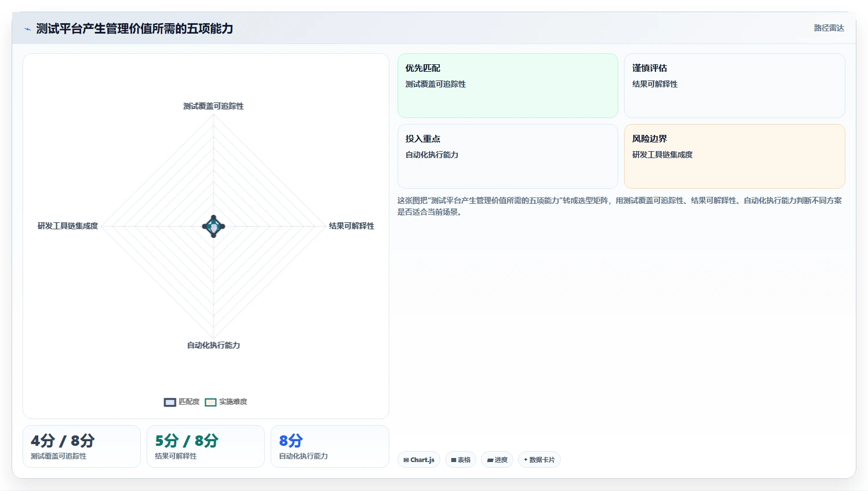Click the Chart.js tag chip
This screenshot has width=868, height=491.
coord(419,460)
